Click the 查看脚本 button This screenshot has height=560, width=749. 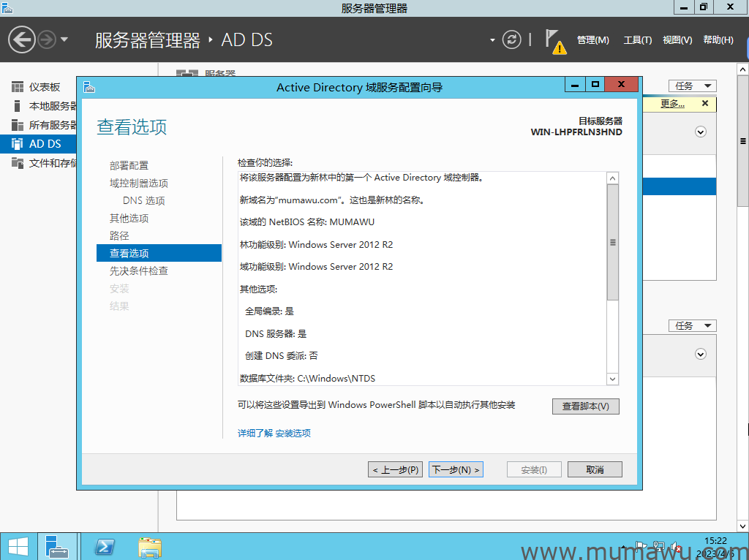pyautogui.click(x=585, y=406)
